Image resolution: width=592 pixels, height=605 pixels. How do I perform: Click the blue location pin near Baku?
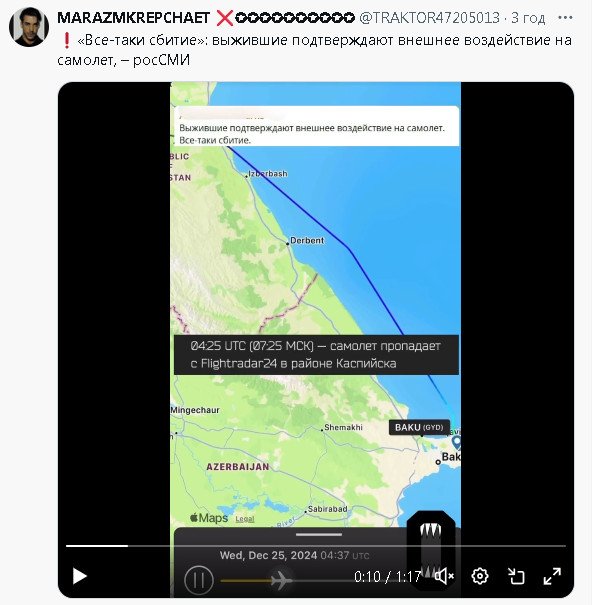[x=457, y=442]
